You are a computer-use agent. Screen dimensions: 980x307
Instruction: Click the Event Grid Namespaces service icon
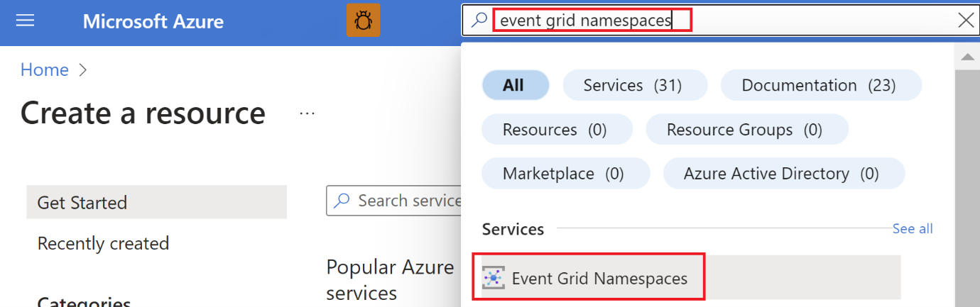point(493,279)
